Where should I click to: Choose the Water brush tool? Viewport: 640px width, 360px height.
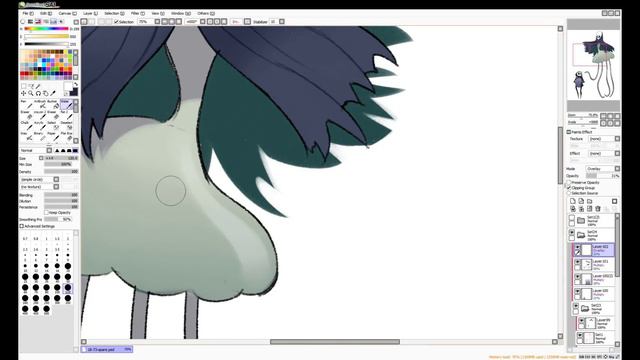pyautogui.click(x=66, y=104)
